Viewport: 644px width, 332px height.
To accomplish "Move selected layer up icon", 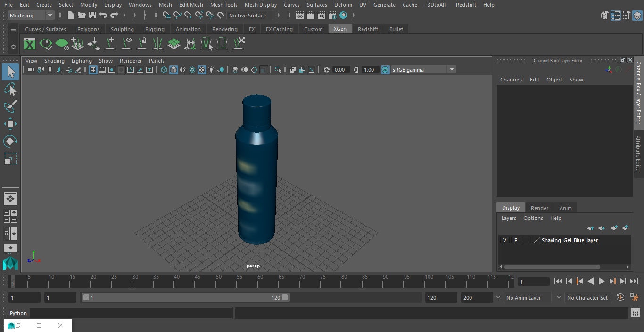I will click(590, 228).
